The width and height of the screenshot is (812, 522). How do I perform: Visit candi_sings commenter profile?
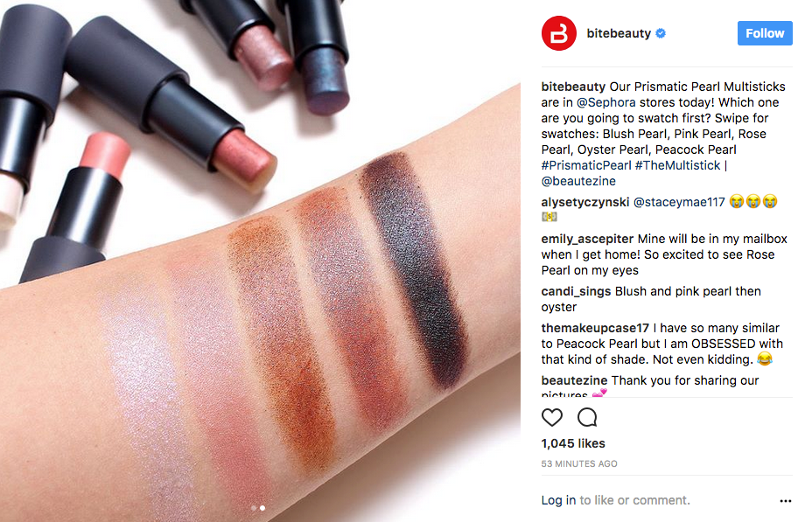pyautogui.click(x=576, y=291)
